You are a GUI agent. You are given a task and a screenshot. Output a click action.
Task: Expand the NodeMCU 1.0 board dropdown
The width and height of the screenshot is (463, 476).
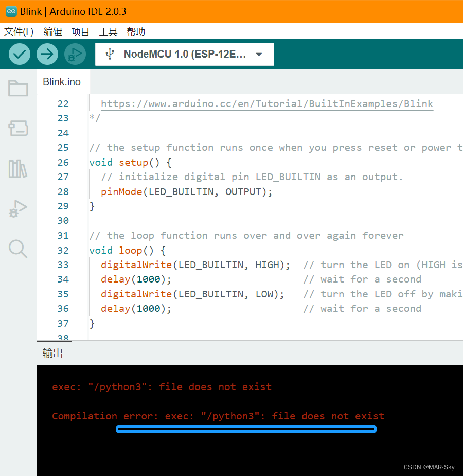tap(259, 55)
